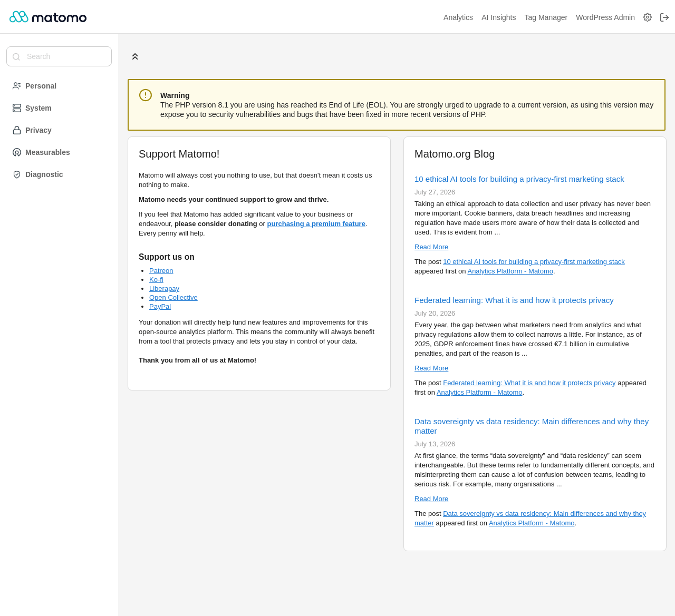Click the sign out icon
The height and width of the screenshot is (616, 675).
click(x=664, y=17)
